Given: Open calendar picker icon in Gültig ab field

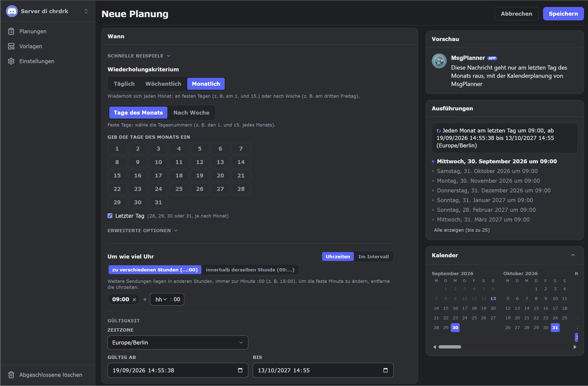Looking at the screenshot, I should (x=240, y=370).
